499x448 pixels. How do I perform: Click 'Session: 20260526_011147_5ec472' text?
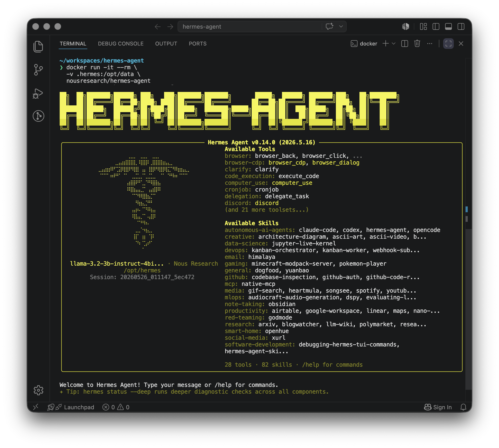142,277
